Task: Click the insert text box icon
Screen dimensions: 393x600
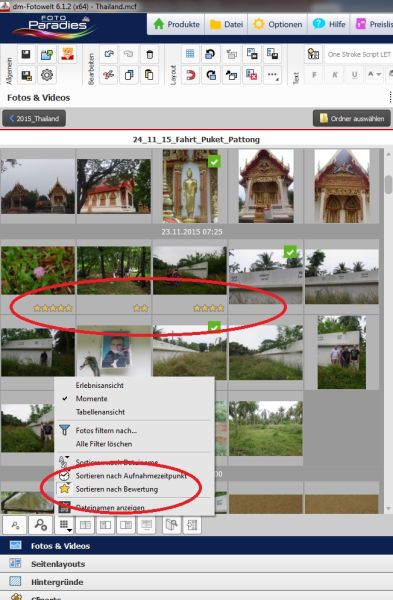Action: (x=313, y=54)
